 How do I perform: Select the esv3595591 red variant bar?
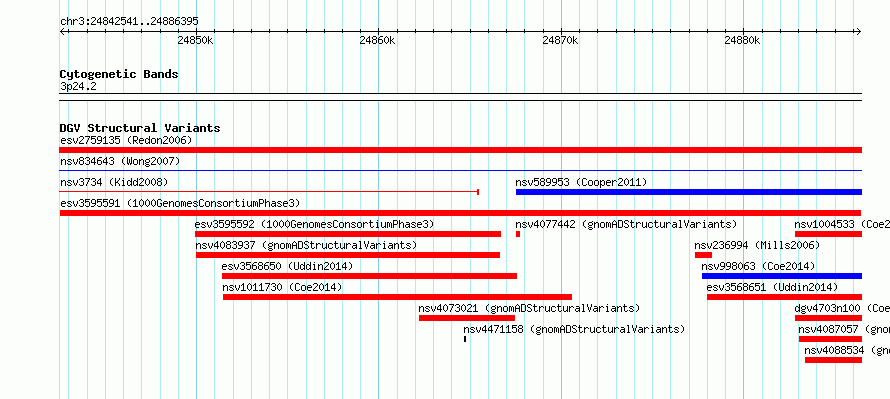[x=460, y=213]
